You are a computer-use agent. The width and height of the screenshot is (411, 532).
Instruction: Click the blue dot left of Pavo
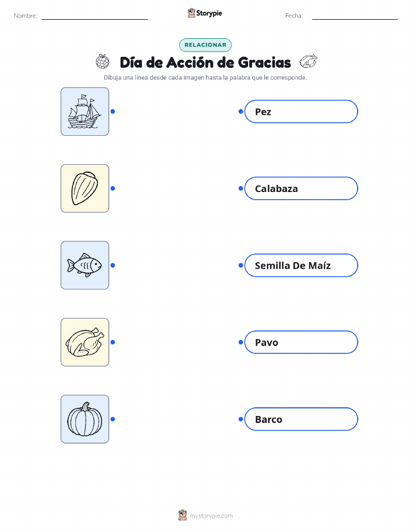[241, 342]
